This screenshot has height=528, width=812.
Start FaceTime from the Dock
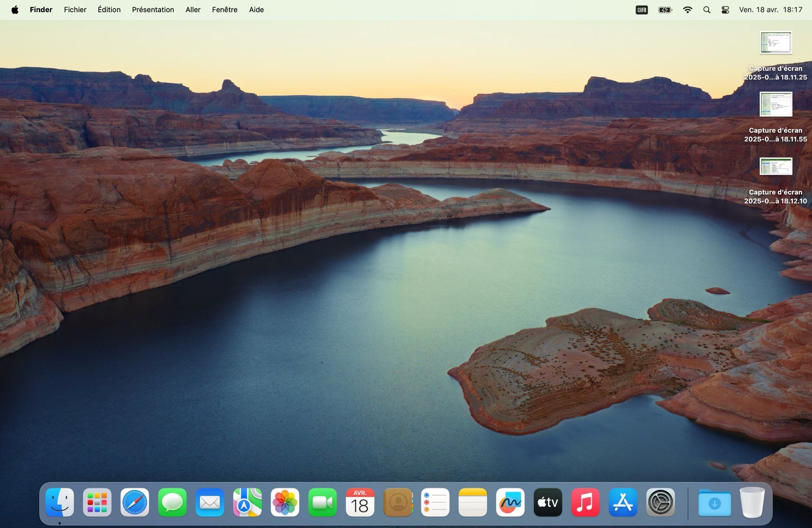pyautogui.click(x=323, y=502)
